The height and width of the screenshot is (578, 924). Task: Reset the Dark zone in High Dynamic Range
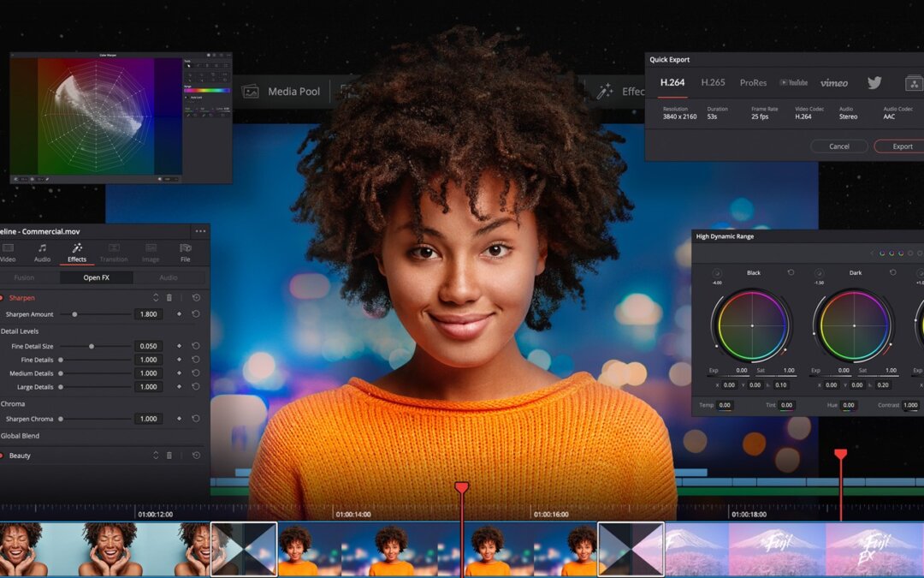point(892,272)
